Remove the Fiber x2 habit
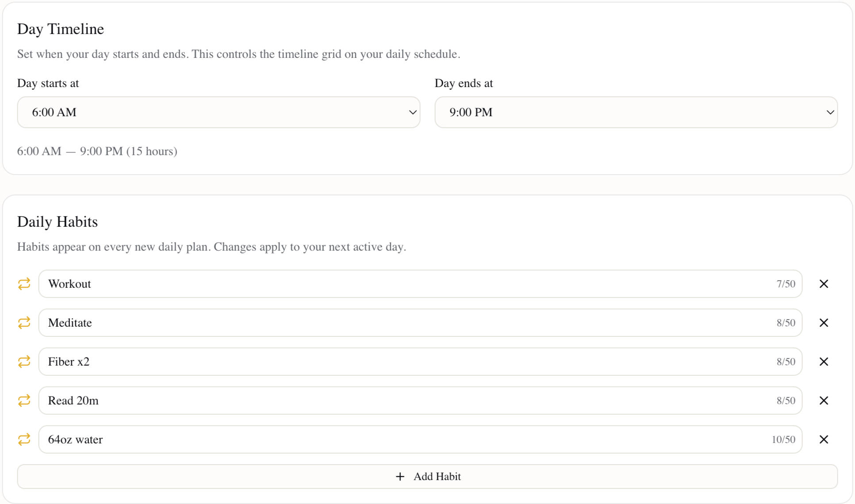This screenshot has width=855, height=504. [x=824, y=362]
